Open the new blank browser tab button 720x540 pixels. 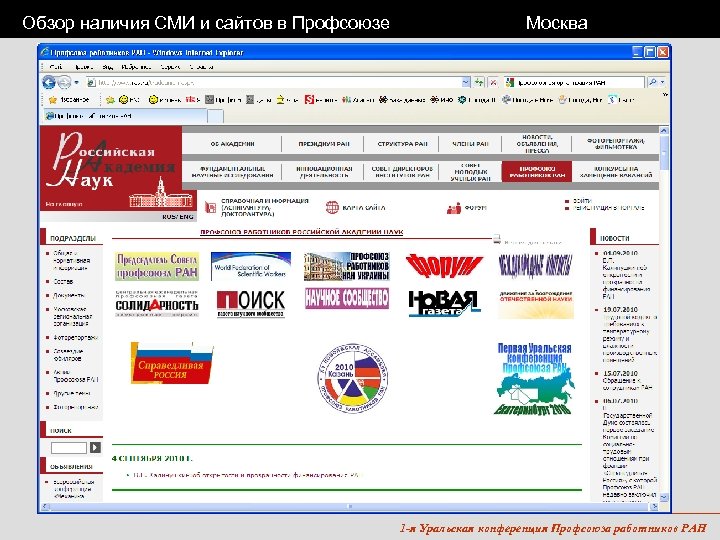215,116
